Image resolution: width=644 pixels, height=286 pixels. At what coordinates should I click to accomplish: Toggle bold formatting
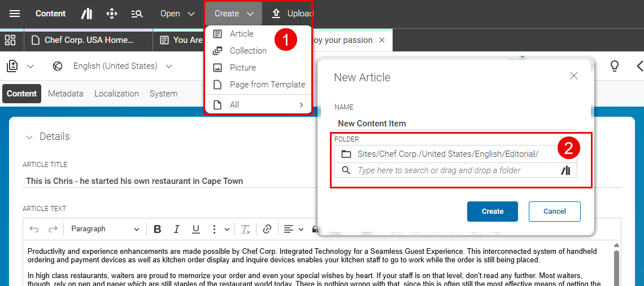(157, 229)
